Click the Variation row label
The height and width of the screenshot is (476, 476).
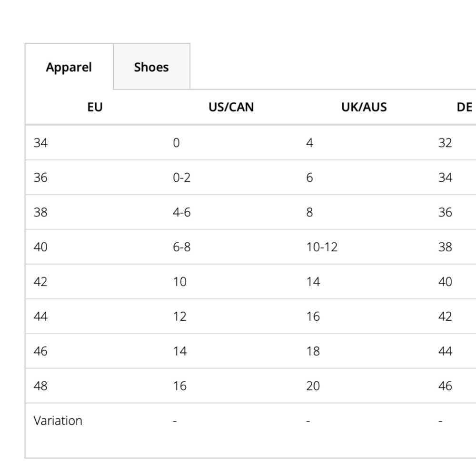(x=58, y=421)
